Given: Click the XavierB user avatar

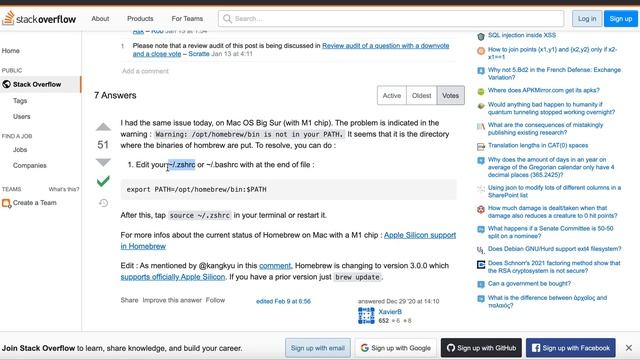Looking at the screenshot, I should pos(366,316).
